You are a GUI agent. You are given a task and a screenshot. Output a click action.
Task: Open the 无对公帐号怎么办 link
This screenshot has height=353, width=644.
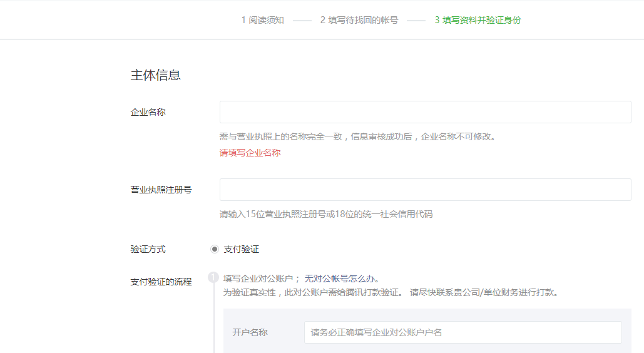339,279
